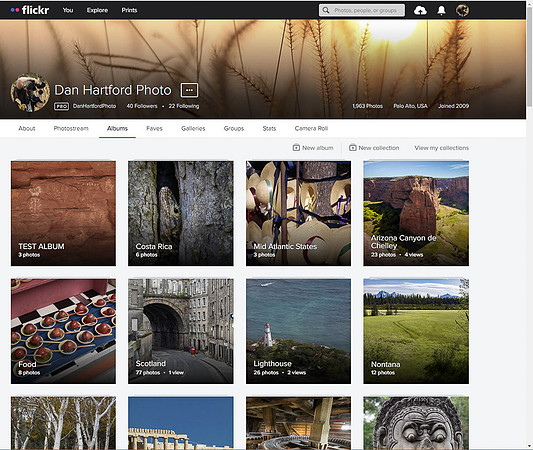This screenshot has width=533, height=450.
Task: Focus the Photos, people, or groups search field
Action: 362,10
